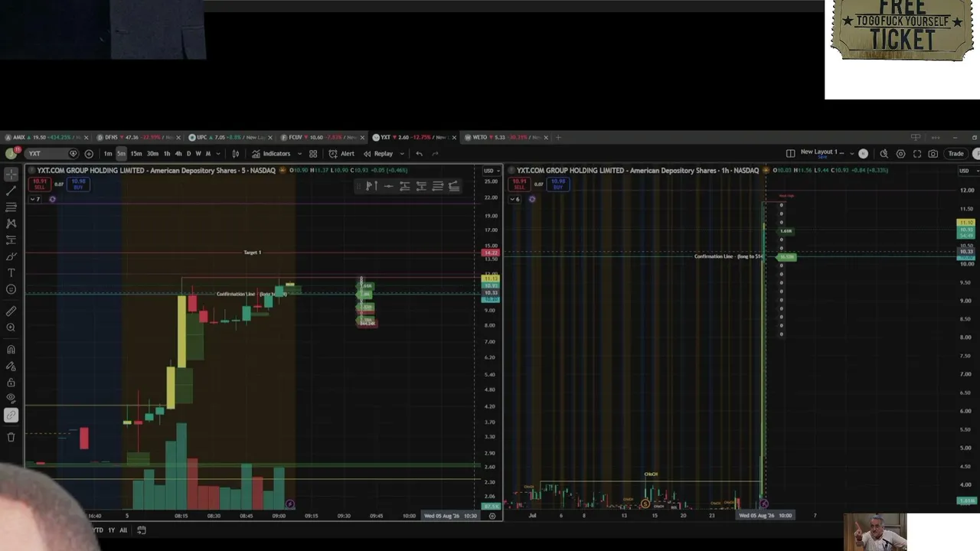Select the 1m timeframe

[x=108, y=154]
